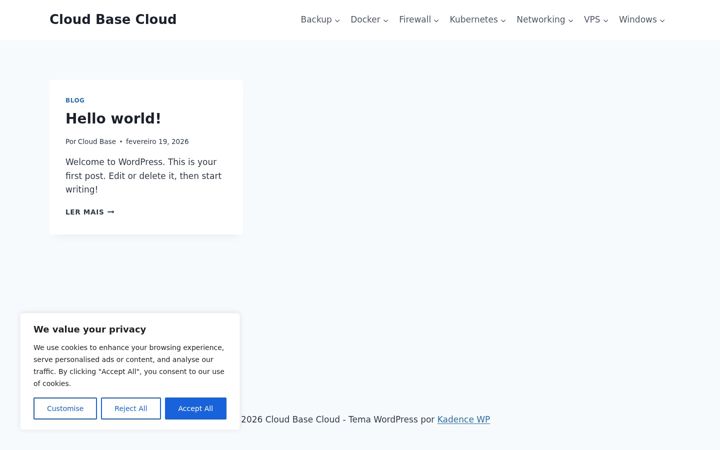
Task: Expand the VPS dropdown chevron
Action: coord(606,21)
